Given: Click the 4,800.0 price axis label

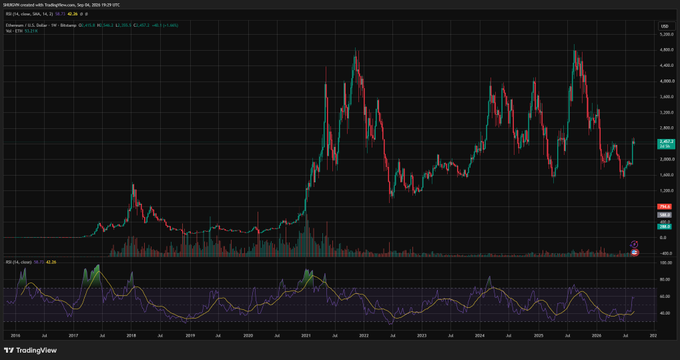Looking at the screenshot, I should click(x=667, y=49).
